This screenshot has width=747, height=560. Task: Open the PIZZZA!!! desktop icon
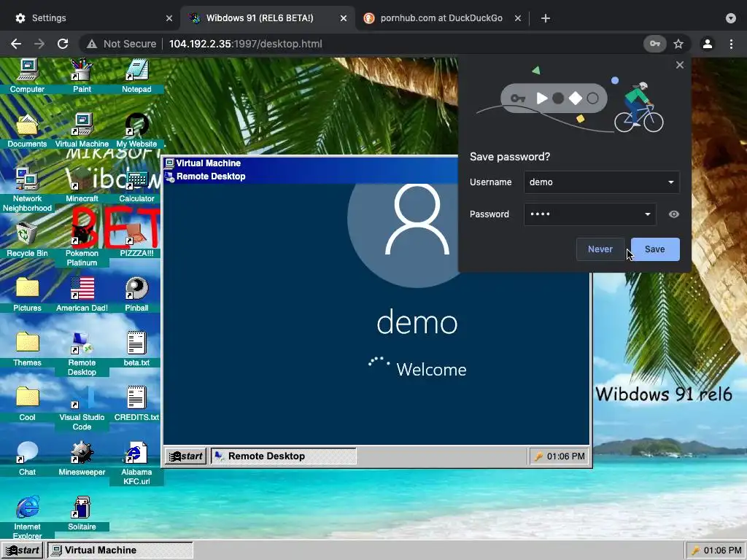(x=136, y=239)
